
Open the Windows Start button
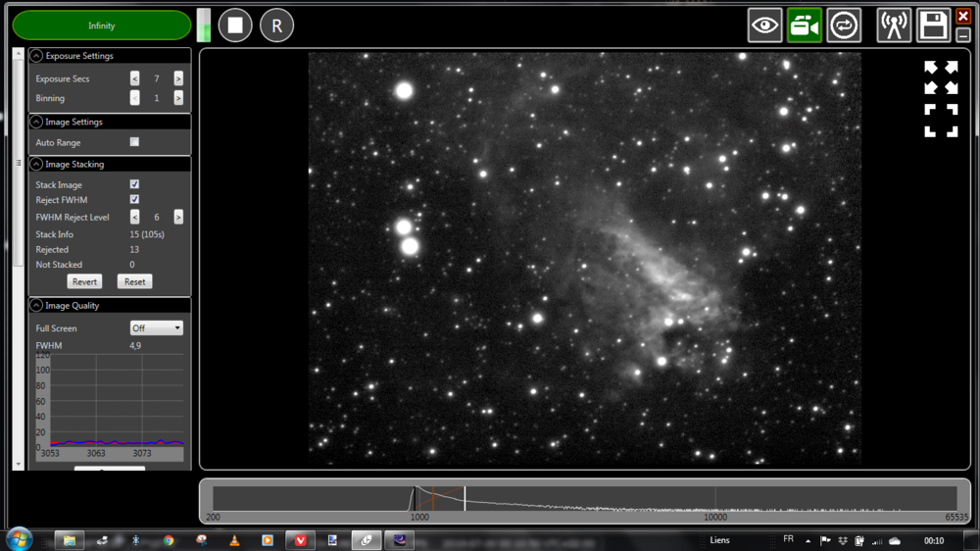pyautogui.click(x=20, y=540)
